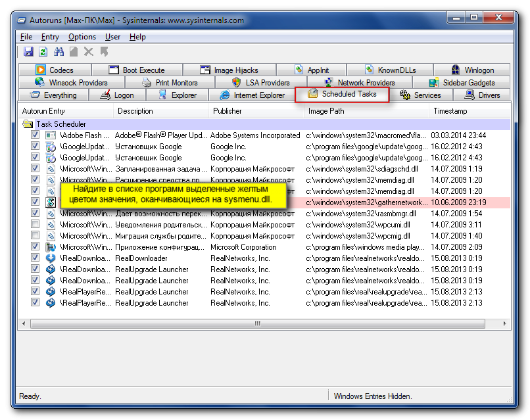
Task: Switch to the Network Providers tab
Action: 359,82
